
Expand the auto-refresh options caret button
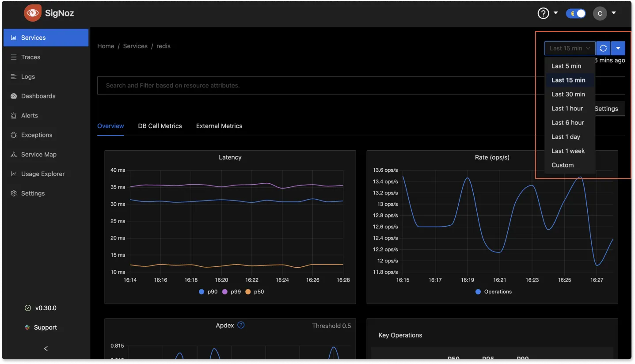coord(618,48)
